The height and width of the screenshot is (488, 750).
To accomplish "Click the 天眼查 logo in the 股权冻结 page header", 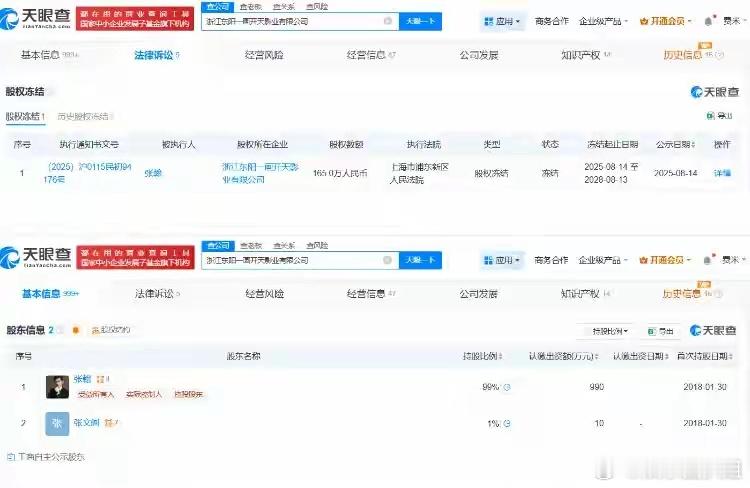I will point(36,19).
